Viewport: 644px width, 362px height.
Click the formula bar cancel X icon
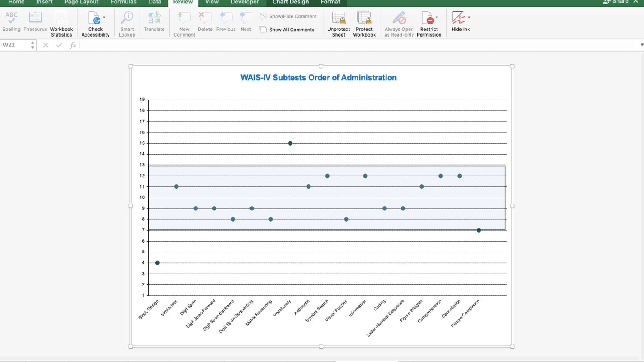click(46, 45)
